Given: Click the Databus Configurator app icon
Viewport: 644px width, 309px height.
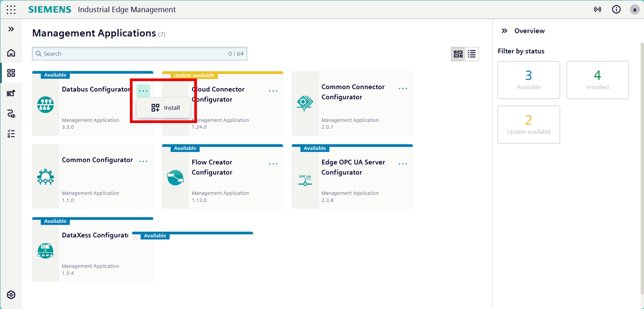Looking at the screenshot, I should (x=46, y=104).
